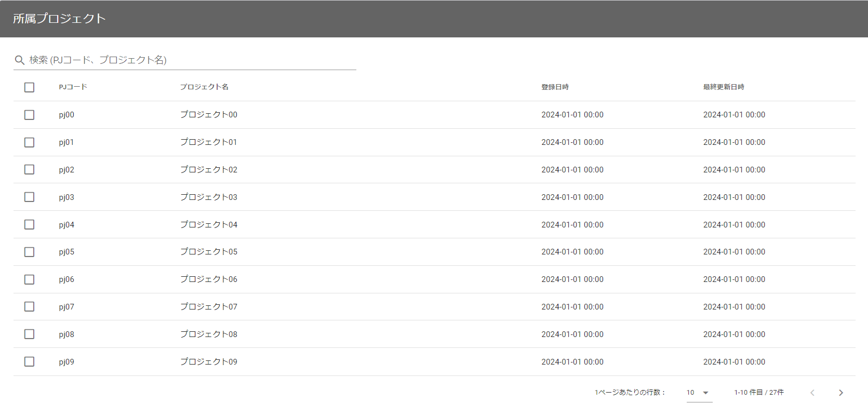Check the pj09 row checkbox
This screenshot has width=868, height=417.
coord(30,362)
